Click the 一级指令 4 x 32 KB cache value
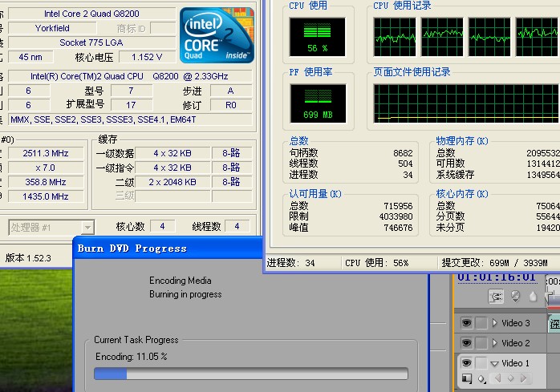 pos(172,168)
